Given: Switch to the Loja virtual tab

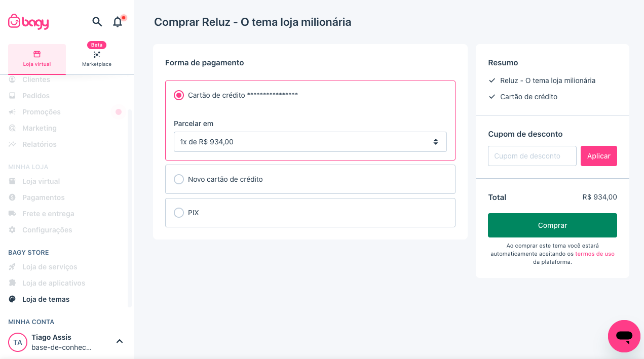Looking at the screenshot, I should click(x=36, y=58).
